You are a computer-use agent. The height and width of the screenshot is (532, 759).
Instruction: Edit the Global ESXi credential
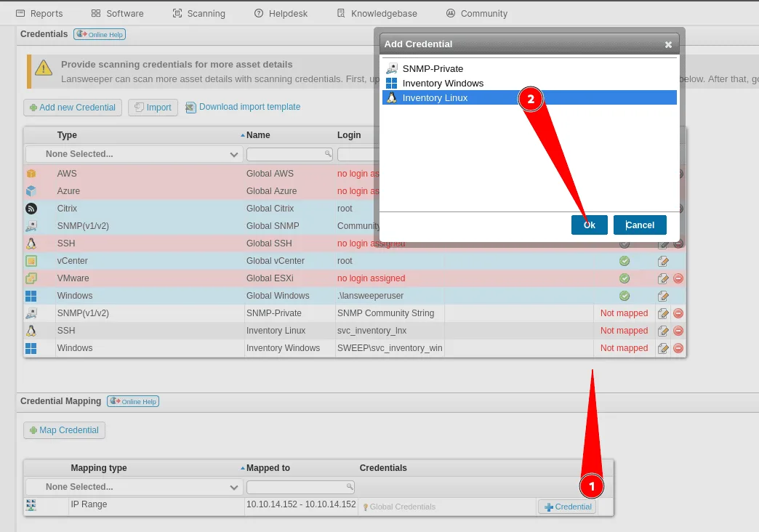pyautogui.click(x=663, y=279)
